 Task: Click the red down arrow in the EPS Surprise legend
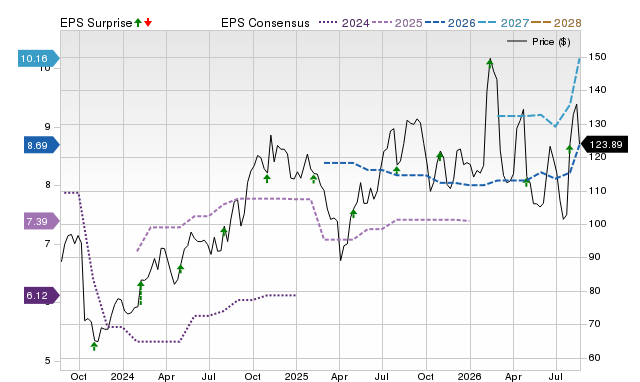click(x=148, y=23)
